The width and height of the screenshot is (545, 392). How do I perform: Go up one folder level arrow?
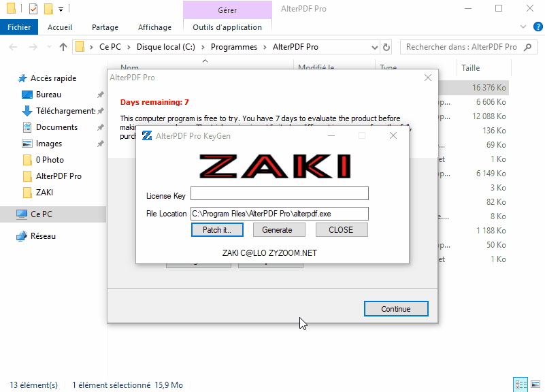point(63,47)
